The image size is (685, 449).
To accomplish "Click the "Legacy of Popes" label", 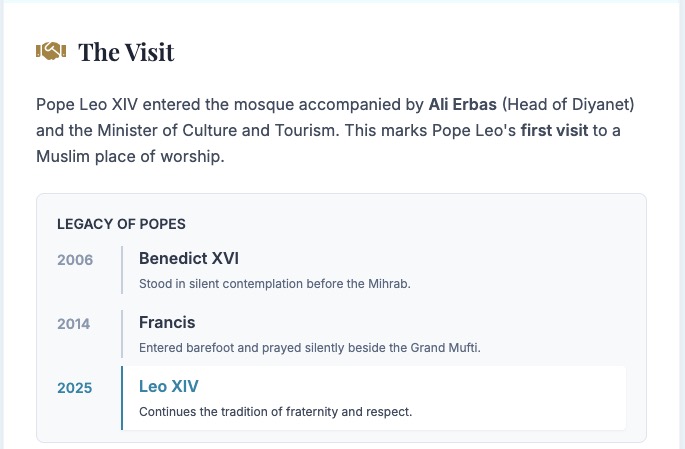I will pos(121,224).
